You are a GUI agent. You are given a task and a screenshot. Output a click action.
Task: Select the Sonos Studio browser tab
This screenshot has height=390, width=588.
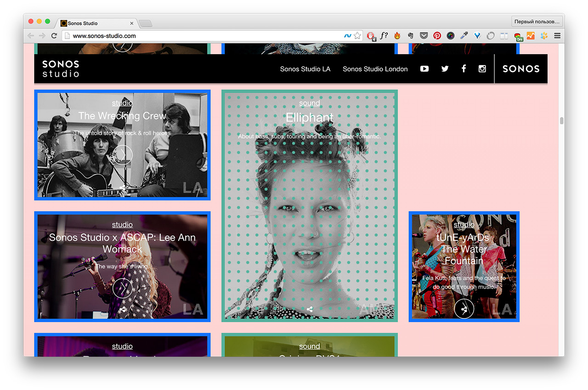(96, 23)
